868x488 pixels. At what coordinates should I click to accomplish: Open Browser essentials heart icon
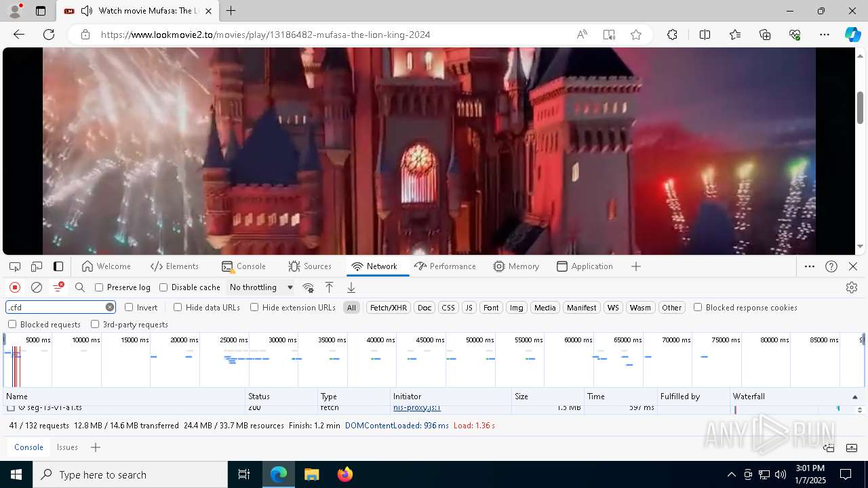pyautogui.click(x=795, y=35)
